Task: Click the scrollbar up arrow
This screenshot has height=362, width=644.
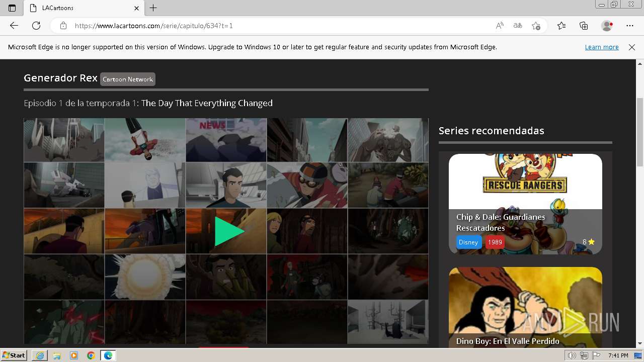Action: coord(640,64)
